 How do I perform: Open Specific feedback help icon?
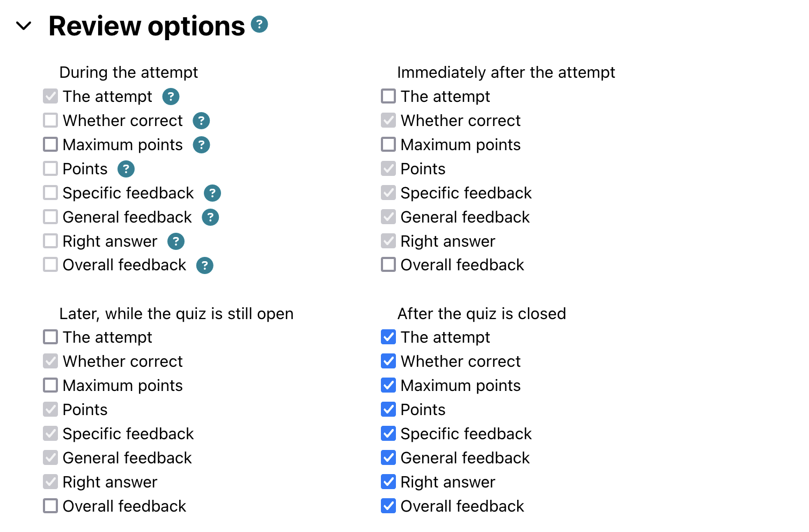(x=212, y=193)
